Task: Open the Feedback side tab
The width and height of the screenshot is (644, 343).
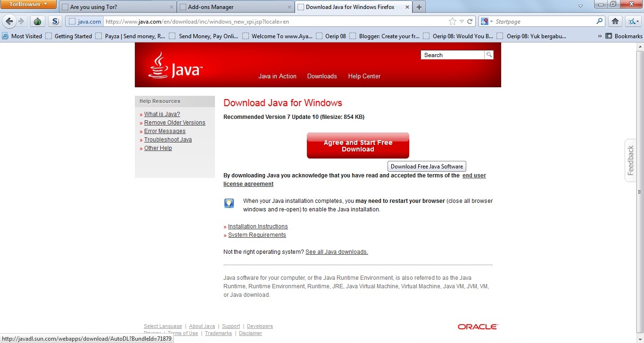Action: tap(631, 160)
